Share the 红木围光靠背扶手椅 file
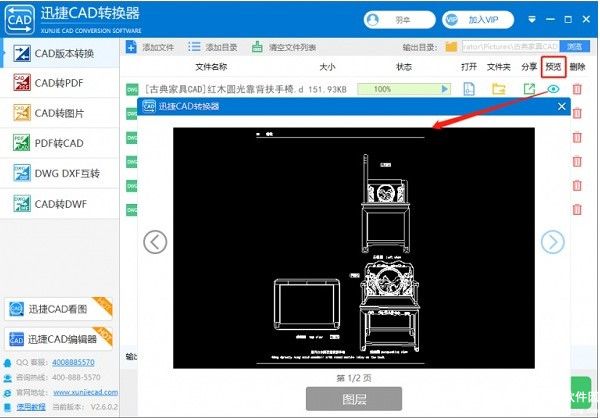 point(529,89)
